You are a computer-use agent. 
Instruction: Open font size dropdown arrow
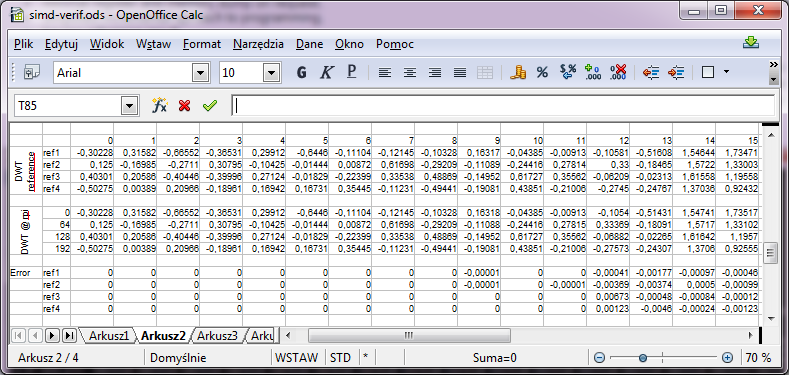[272, 73]
